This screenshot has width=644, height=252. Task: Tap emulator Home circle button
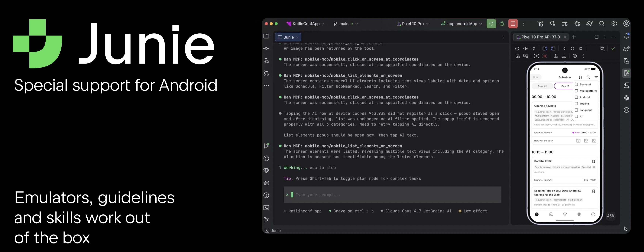pos(572,48)
